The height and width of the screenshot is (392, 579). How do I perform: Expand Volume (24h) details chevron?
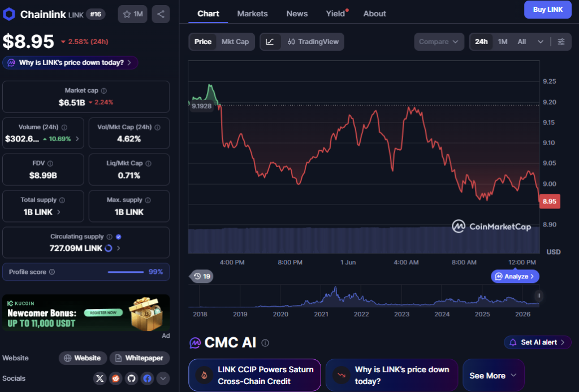77,139
